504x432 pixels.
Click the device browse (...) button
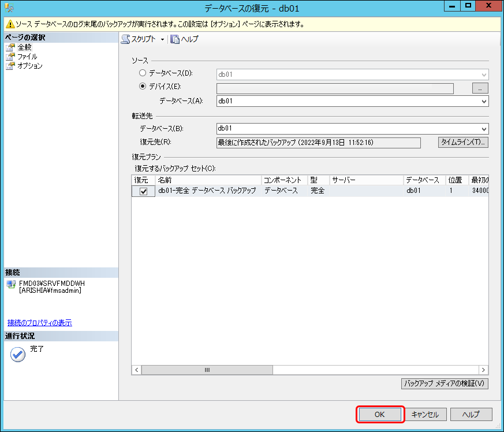480,88
